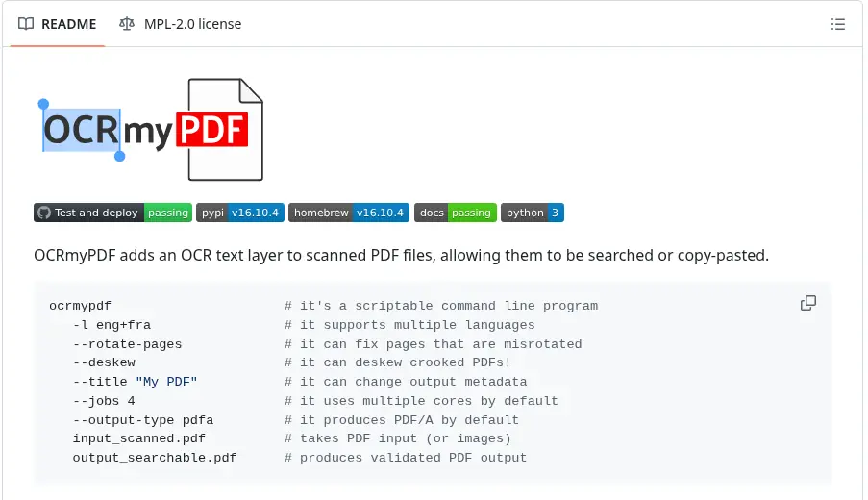Copy the ocrmypdf code block

click(x=808, y=303)
